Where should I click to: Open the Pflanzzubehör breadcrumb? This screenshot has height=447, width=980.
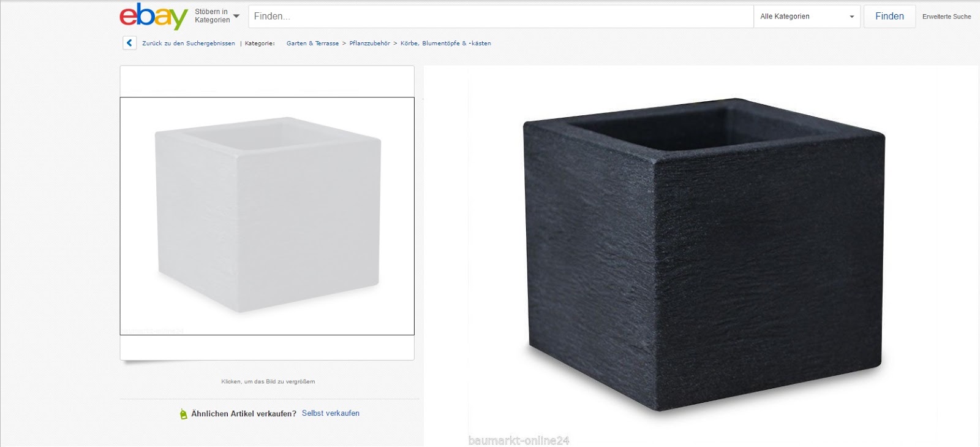tap(369, 44)
